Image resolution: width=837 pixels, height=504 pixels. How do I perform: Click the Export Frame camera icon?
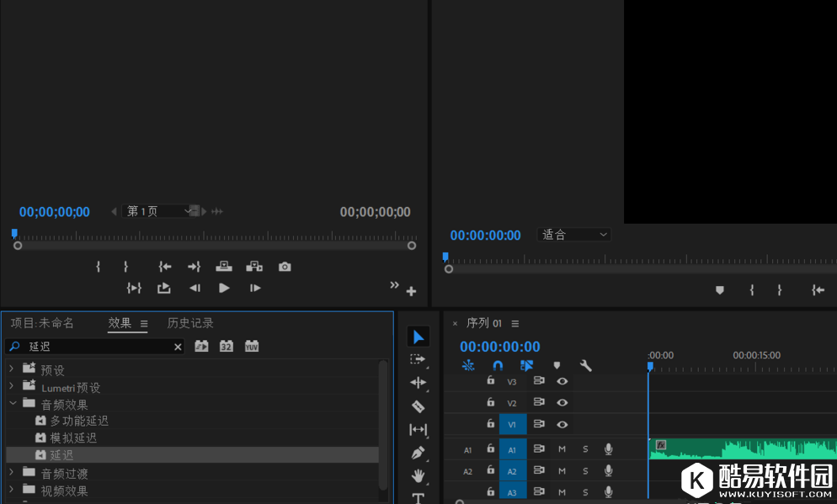(285, 267)
